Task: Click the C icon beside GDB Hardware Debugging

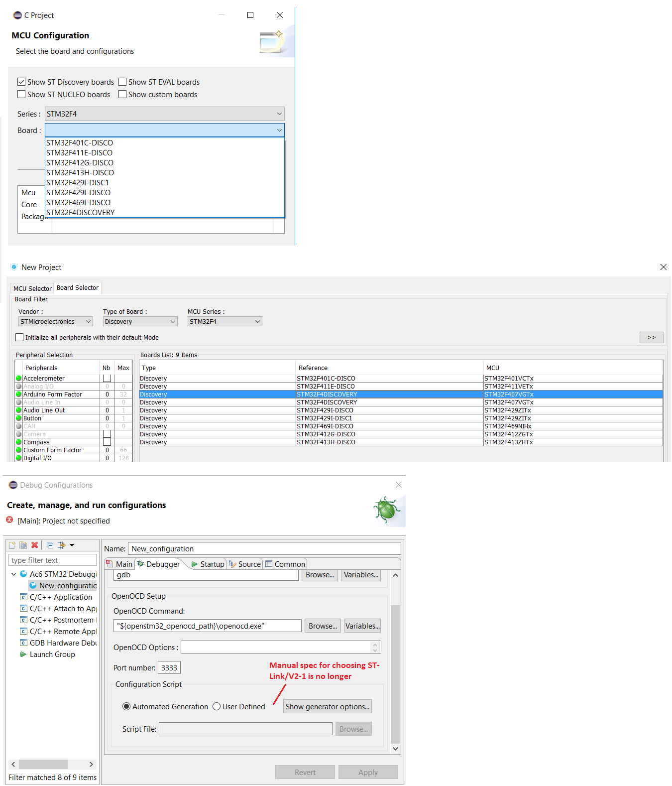Action: pyautogui.click(x=23, y=643)
